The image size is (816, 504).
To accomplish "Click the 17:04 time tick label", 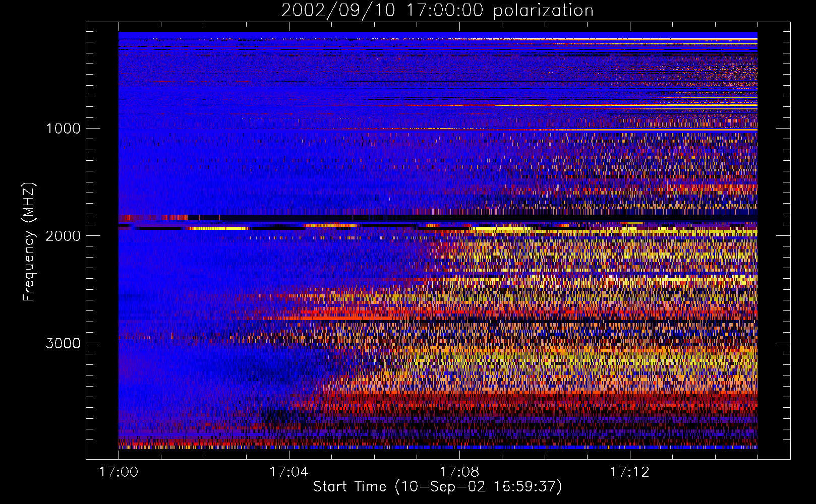I will 288,472.
